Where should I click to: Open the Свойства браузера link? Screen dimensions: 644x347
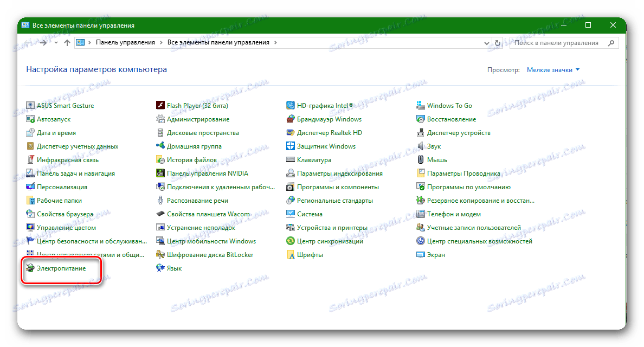[65, 214]
